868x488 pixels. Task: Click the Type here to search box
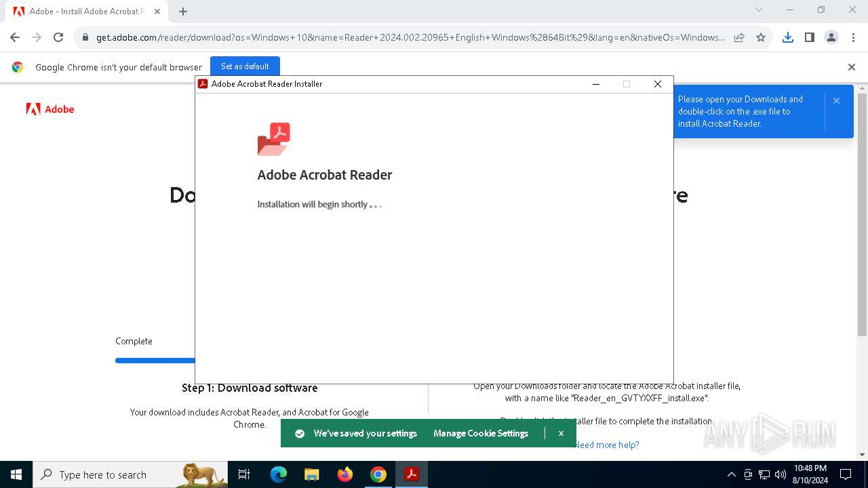(x=130, y=474)
